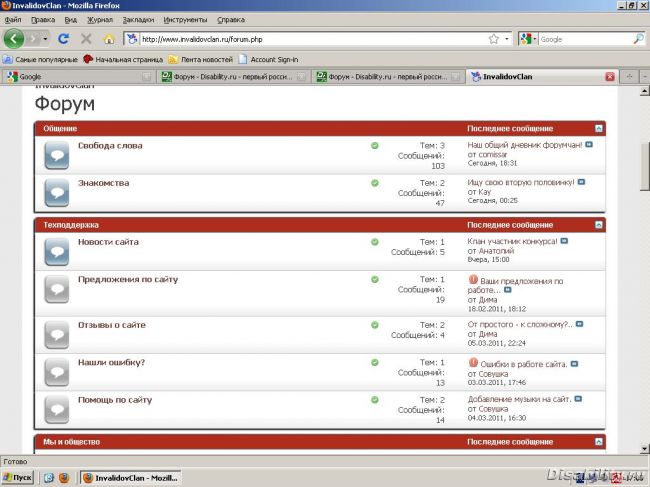The height and width of the screenshot is (487, 650).
Task: Click green check icon in 'Новости сайта' row
Action: (x=375, y=241)
